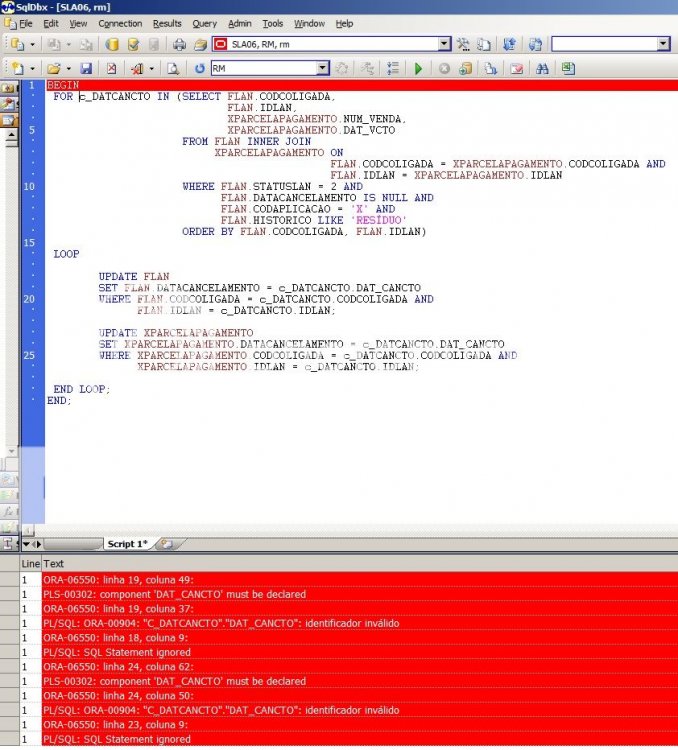This screenshot has width=678, height=750.
Task: Click the Save floppy disk icon
Action: point(86,68)
